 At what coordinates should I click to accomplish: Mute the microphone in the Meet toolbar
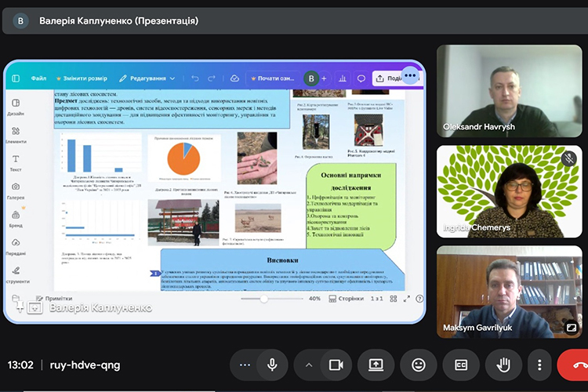click(272, 365)
